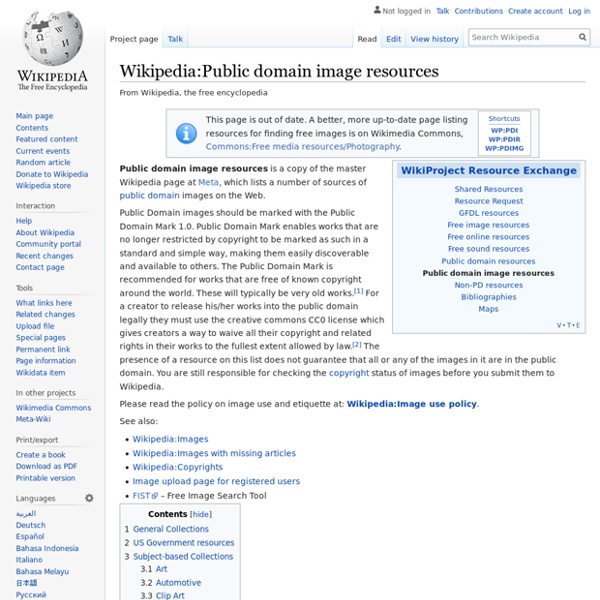Viewport: 600px width, 600px height.
Task: Open Donate to Wikipedia
Action: coord(52,174)
